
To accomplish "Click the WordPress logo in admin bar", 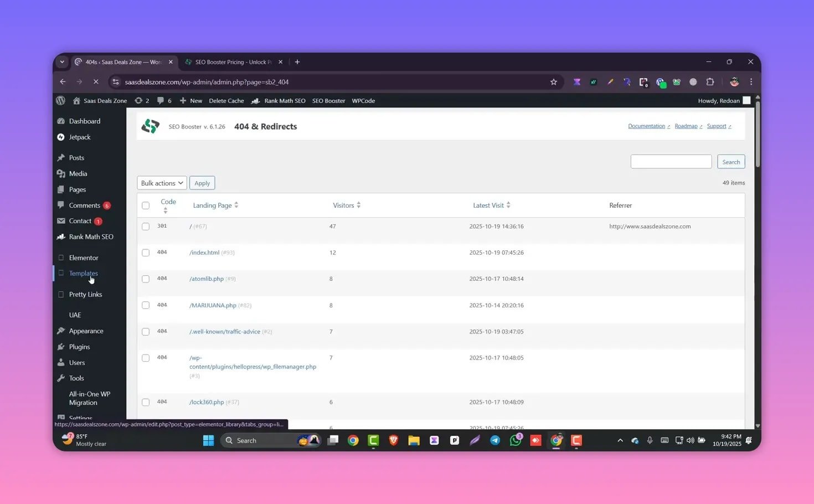I will click(x=60, y=101).
